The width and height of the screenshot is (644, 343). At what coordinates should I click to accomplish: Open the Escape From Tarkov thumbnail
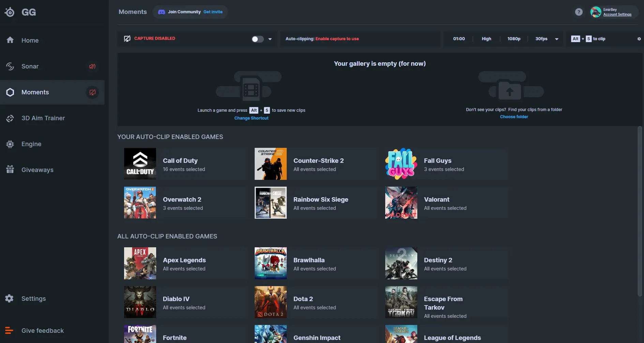[401, 302]
